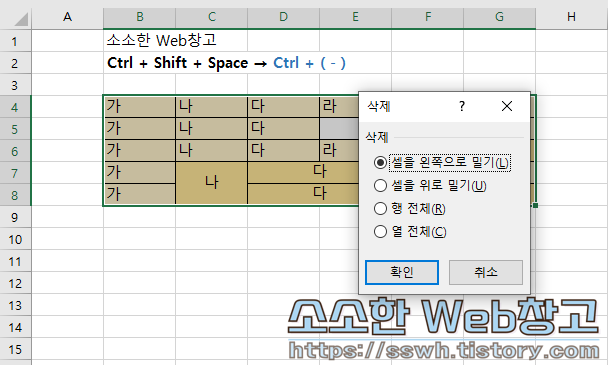The width and height of the screenshot is (608, 365).
Task: Select row 3 header
Action: tap(16, 85)
